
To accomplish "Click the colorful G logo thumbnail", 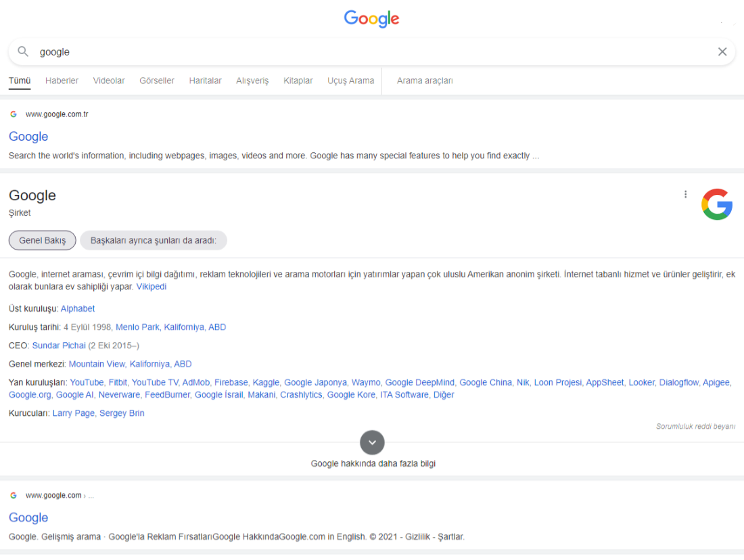I will (717, 204).
